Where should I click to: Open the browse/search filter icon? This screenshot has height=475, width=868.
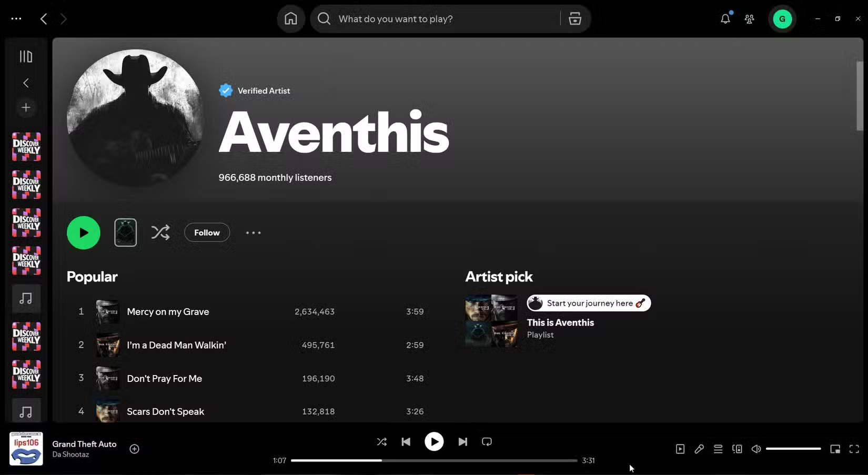574,18
